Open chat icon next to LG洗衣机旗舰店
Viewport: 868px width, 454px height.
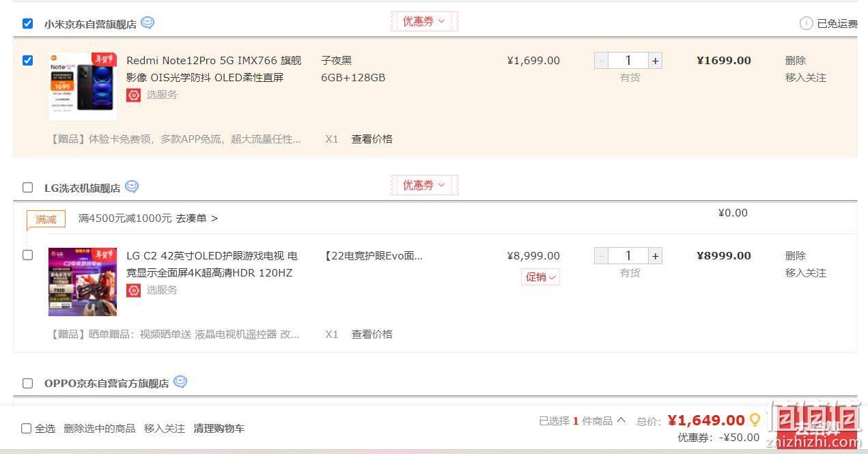point(132,186)
